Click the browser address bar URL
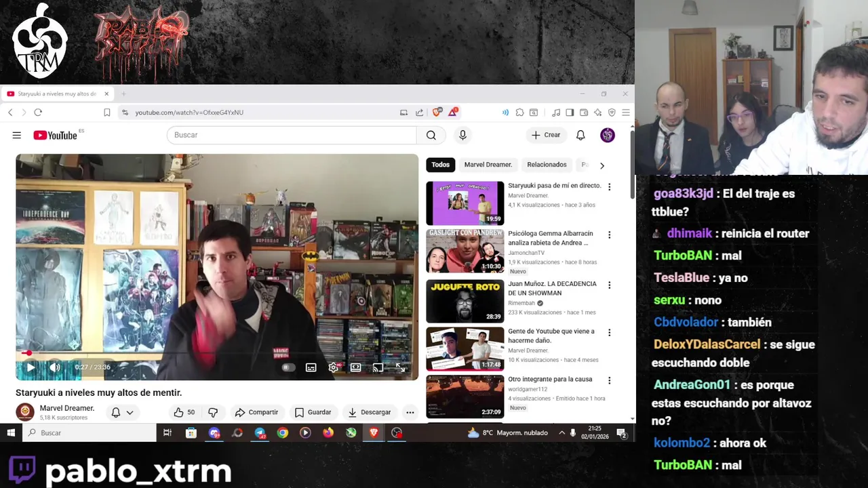 189,113
